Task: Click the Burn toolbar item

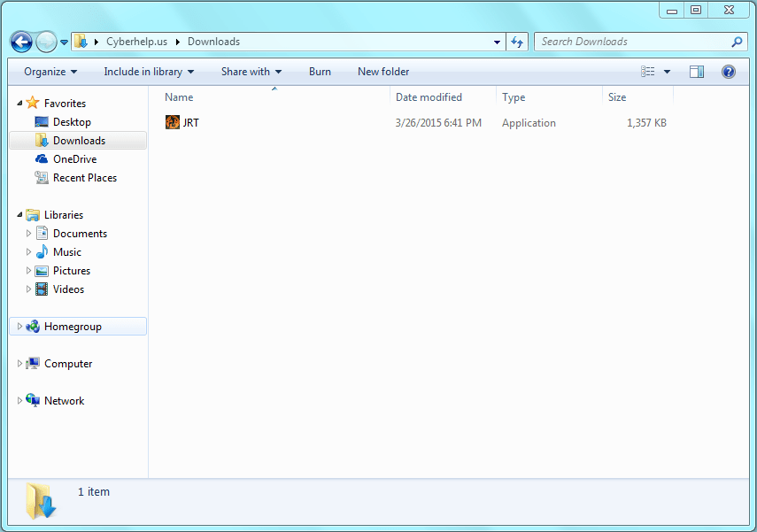Action: pos(320,72)
